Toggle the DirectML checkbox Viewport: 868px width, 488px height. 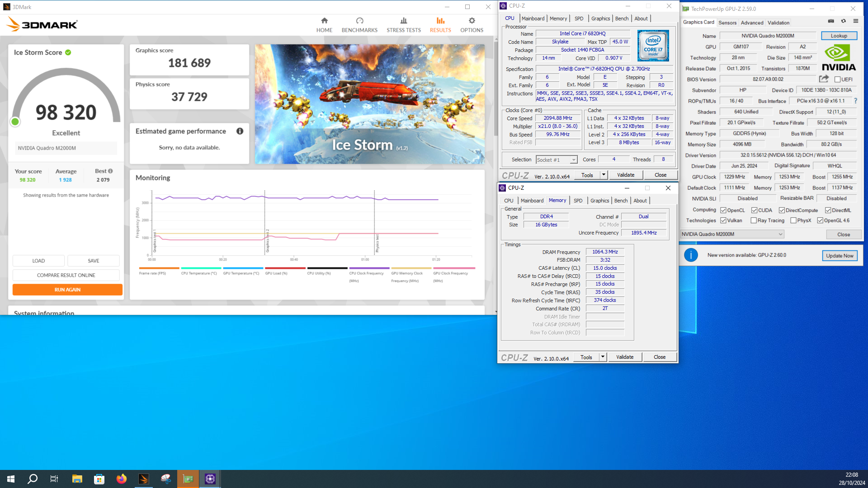coord(828,210)
